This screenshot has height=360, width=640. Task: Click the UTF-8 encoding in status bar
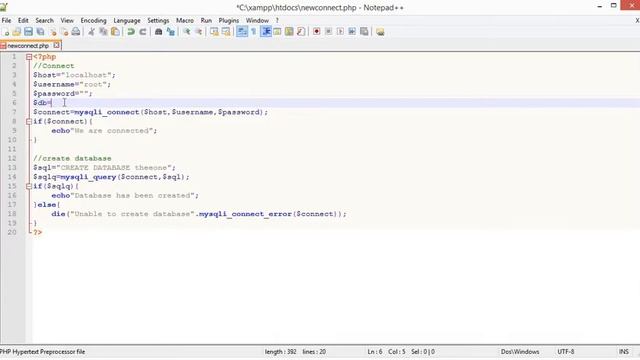click(x=566, y=352)
